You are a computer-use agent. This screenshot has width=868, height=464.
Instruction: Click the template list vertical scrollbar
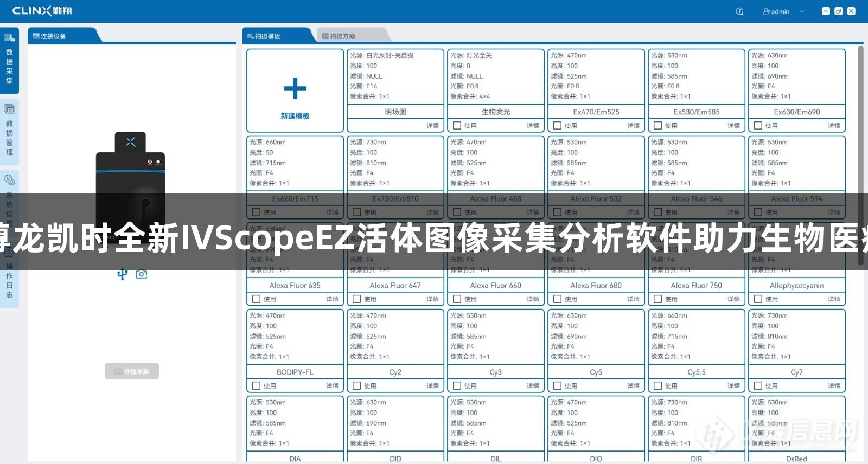coord(860,156)
